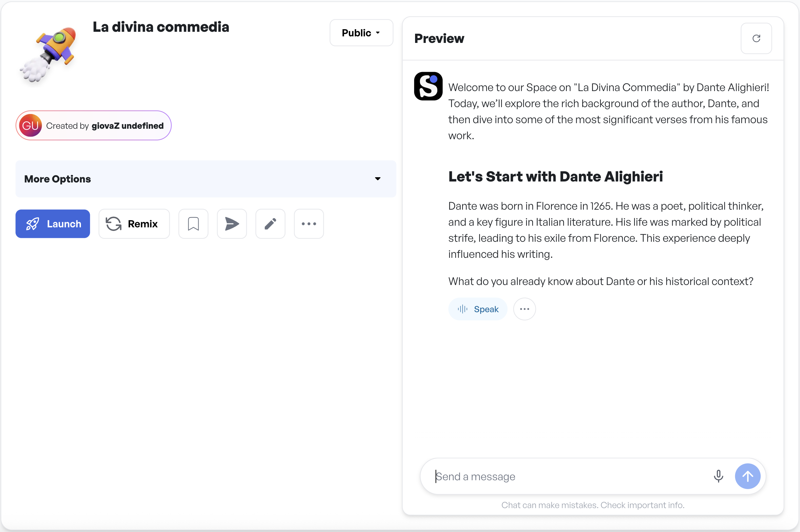
Task: Open message options ellipsis next to Speak
Action: click(x=524, y=309)
